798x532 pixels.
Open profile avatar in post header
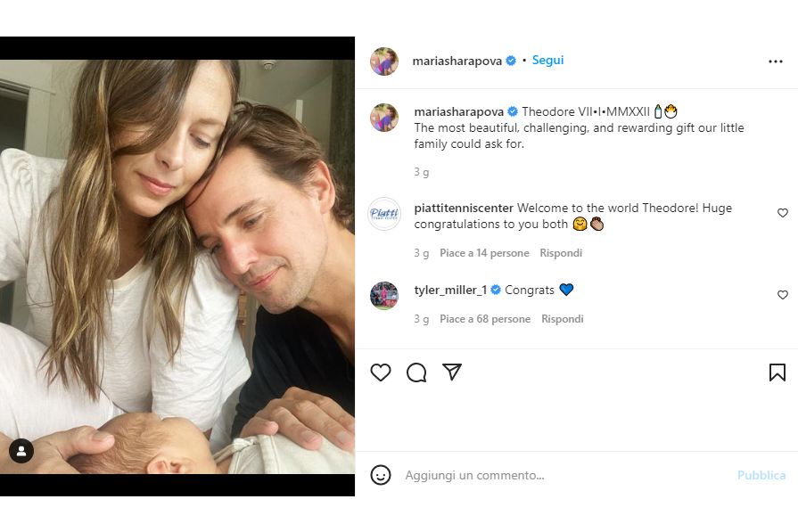(x=384, y=61)
